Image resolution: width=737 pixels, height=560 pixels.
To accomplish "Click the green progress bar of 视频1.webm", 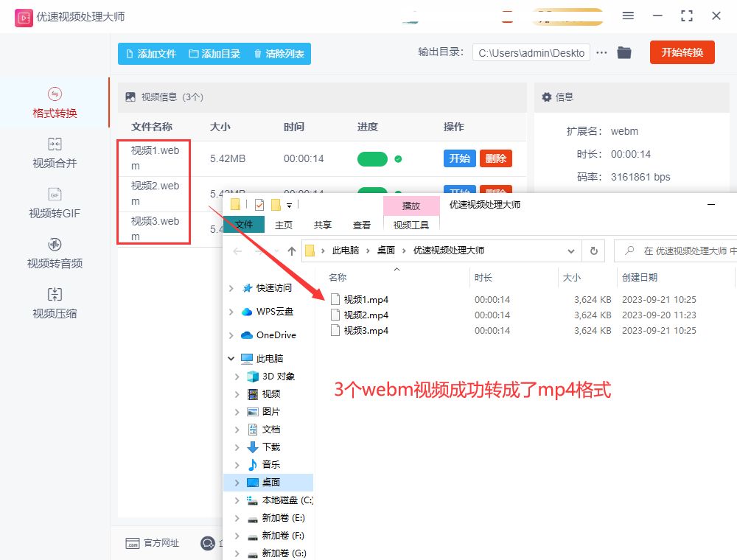I will pyautogui.click(x=372, y=159).
